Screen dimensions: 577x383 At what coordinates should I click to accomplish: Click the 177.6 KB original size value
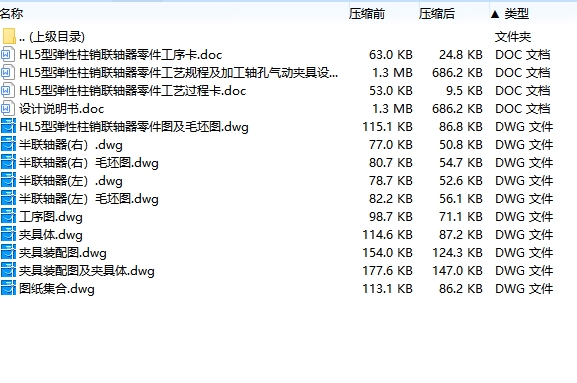click(387, 271)
